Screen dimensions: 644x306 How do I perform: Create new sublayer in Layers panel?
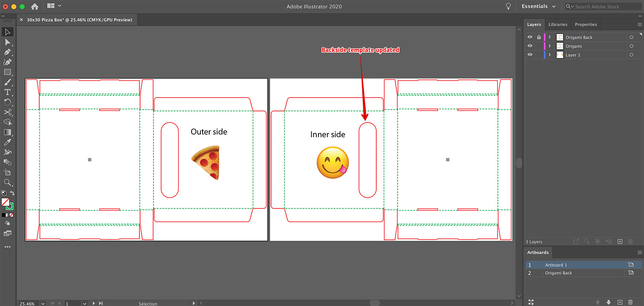click(609, 242)
